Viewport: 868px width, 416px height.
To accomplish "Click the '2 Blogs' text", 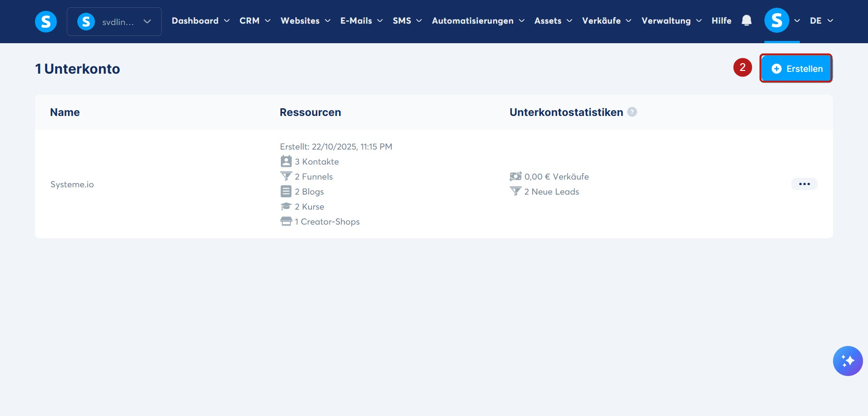I will [x=309, y=191].
